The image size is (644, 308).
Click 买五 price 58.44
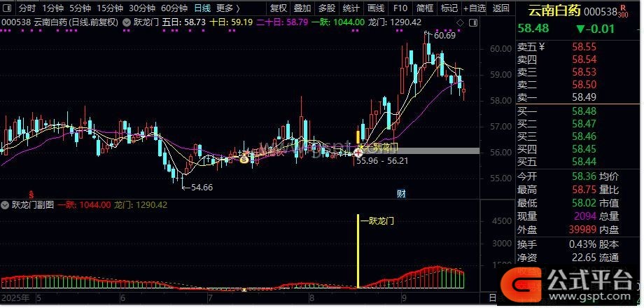click(x=584, y=162)
